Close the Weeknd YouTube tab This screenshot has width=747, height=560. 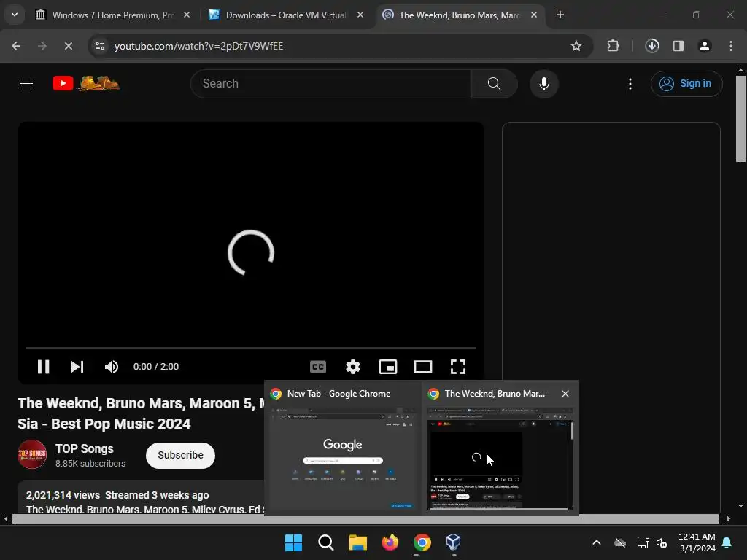(534, 15)
